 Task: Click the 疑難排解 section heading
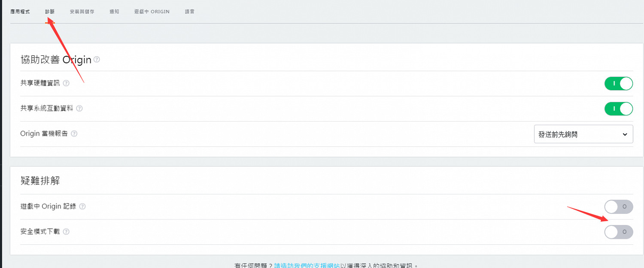(x=40, y=181)
